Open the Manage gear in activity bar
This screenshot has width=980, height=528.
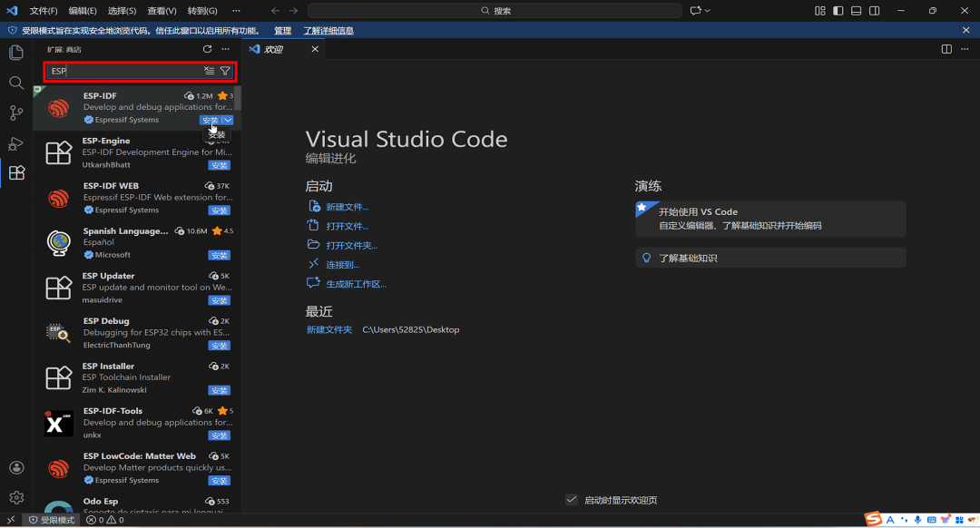click(x=16, y=497)
